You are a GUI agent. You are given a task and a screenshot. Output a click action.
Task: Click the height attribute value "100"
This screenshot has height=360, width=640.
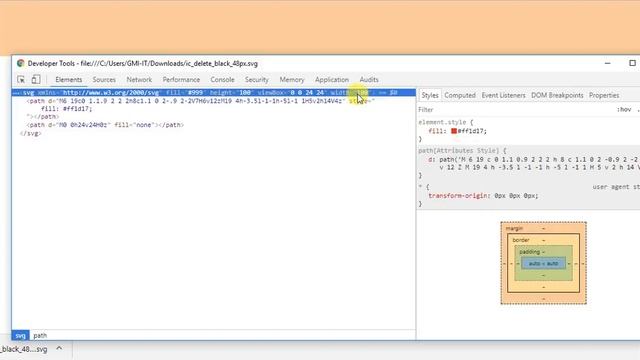(x=245, y=93)
